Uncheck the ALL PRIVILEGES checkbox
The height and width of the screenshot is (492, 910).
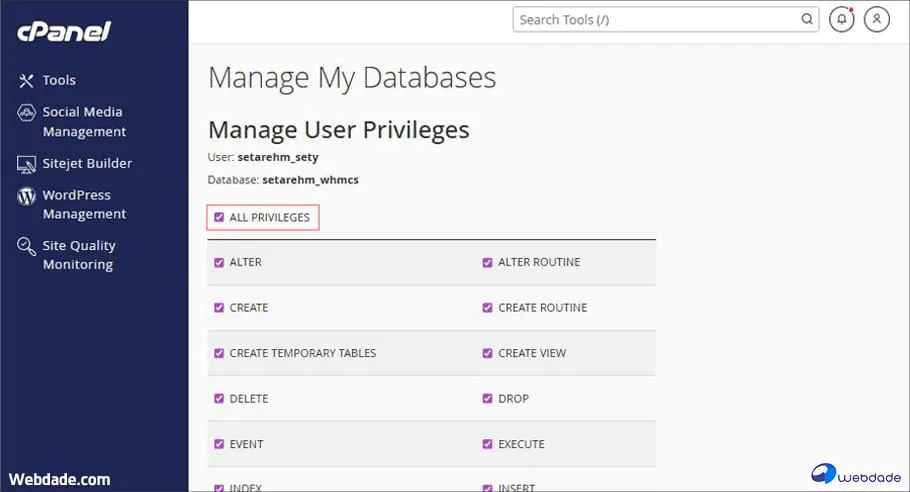[x=219, y=217]
